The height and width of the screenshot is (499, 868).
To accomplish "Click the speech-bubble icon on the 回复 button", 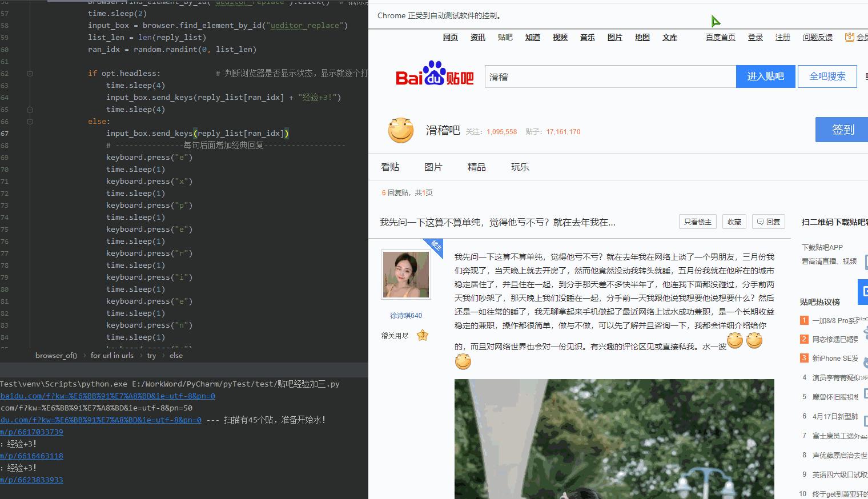I will pos(760,222).
